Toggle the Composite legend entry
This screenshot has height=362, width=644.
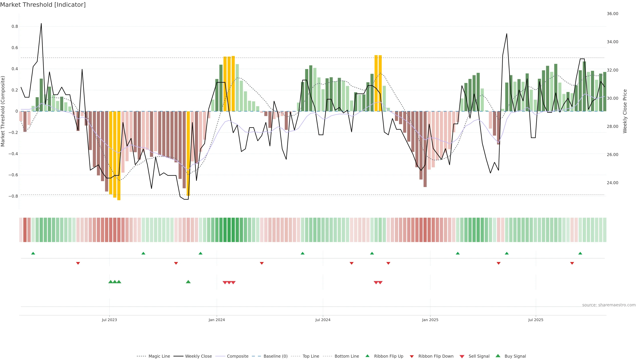pos(237,356)
